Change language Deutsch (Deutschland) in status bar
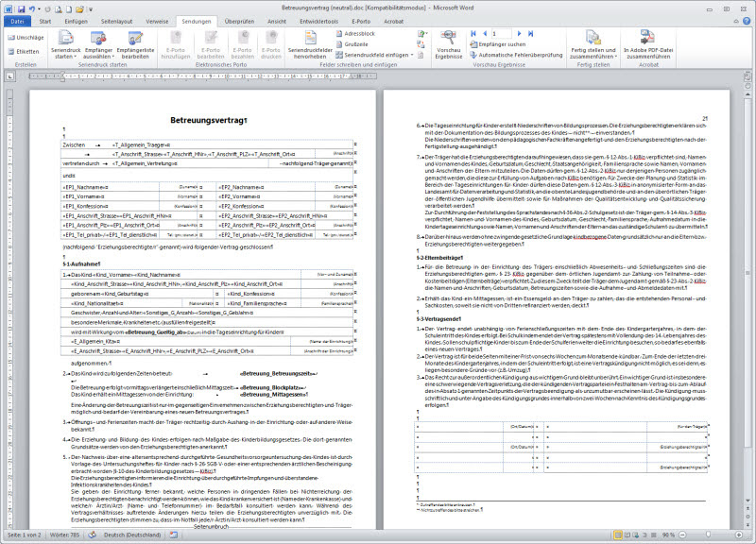Screen dimensions: 756x544 point(132,535)
